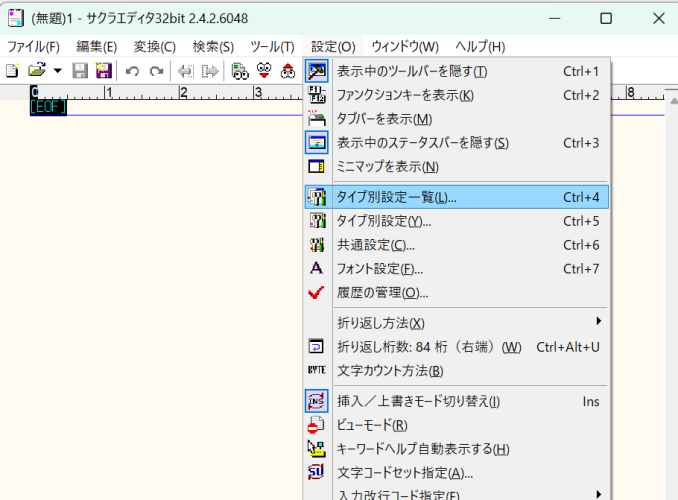The height and width of the screenshot is (500, 678).
Task: Click the red checkmark history icon
Action: point(316,293)
